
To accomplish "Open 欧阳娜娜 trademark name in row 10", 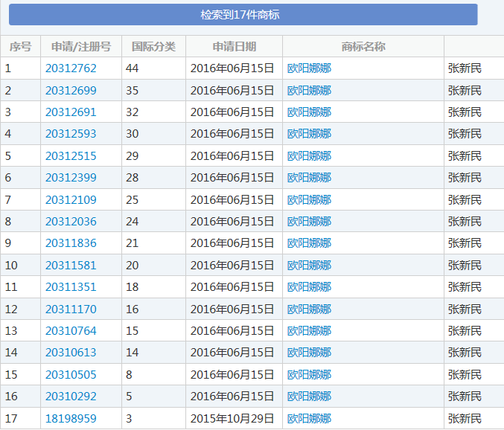I will pos(309,266).
